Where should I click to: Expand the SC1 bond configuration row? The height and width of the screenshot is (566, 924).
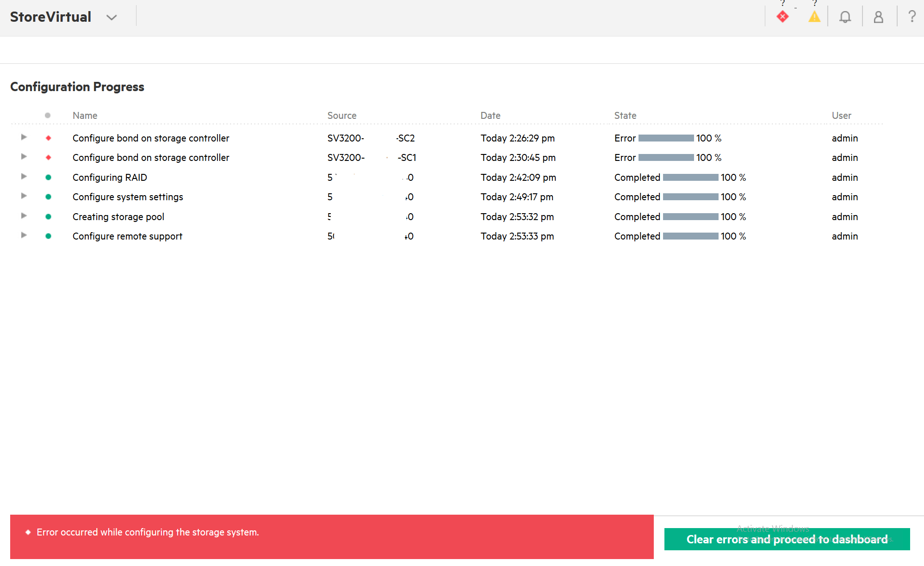(24, 157)
